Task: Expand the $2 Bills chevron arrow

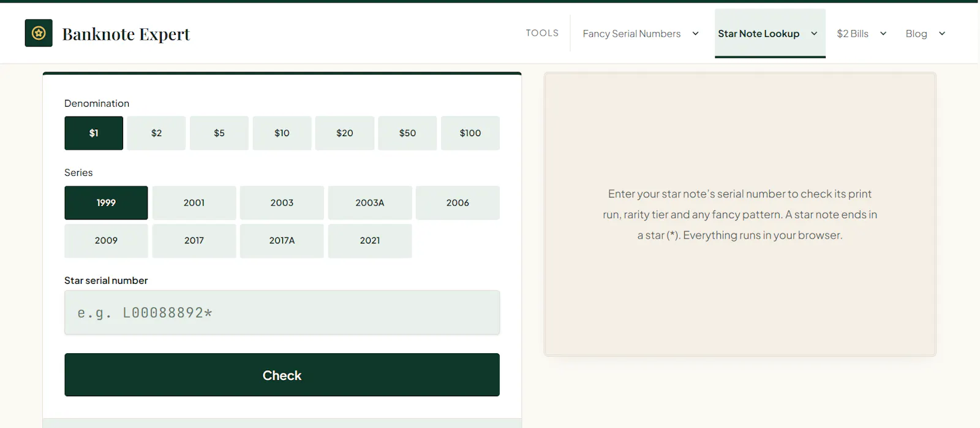Action: pos(883,34)
